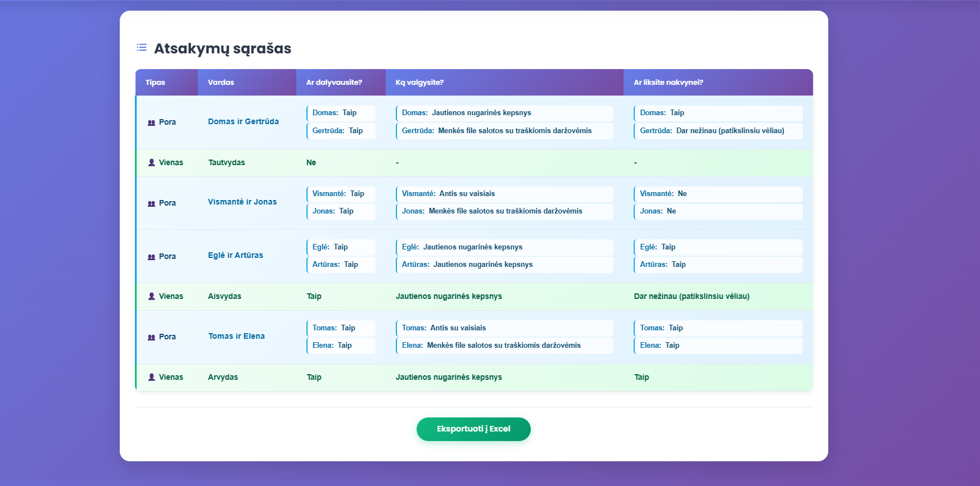The width and height of the screenshot is (980, 486).
Task: Click the Ar dalyvausite? column header
Action: point(334,83)
